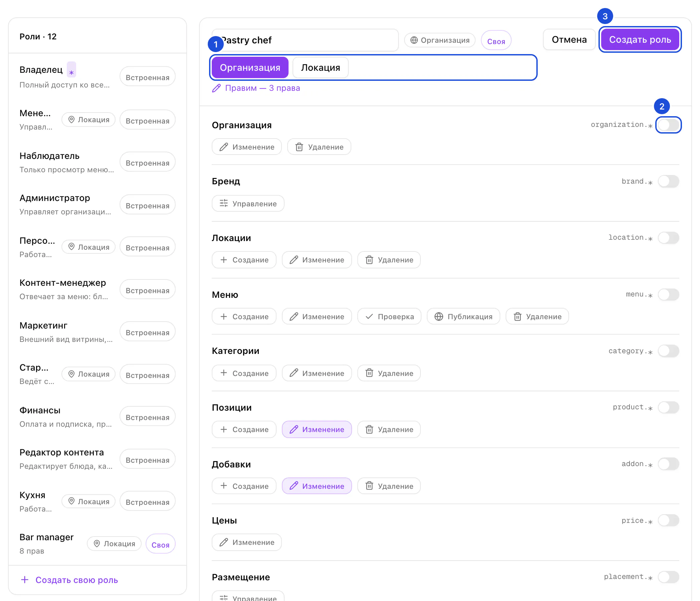Select Проверка chip under Меню

389,317
